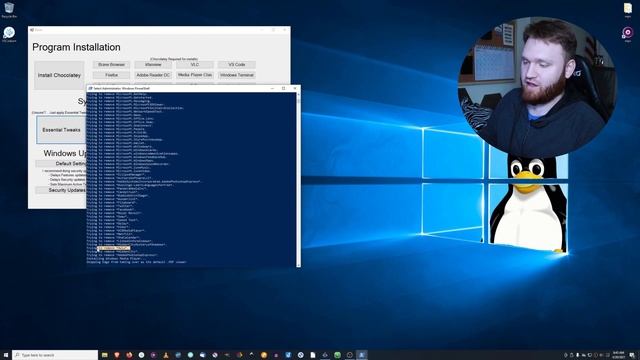Install Brave Browser from the program list
Screen dimensions: 640x360
111,64
